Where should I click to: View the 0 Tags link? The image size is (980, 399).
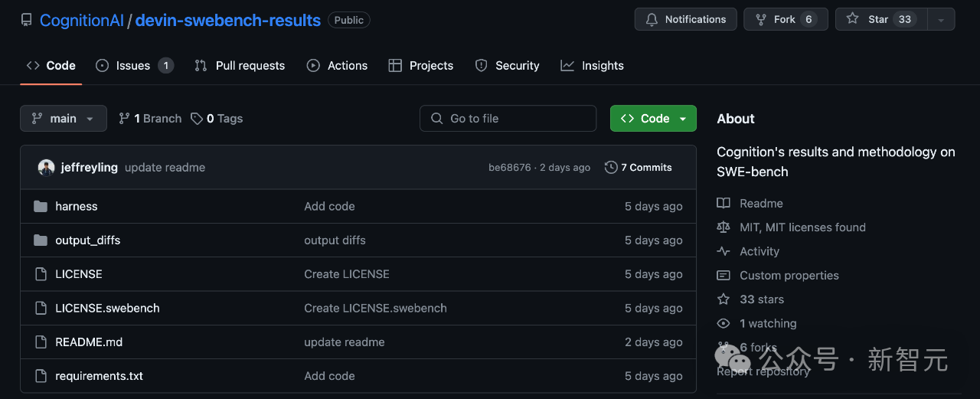[217, 119]
